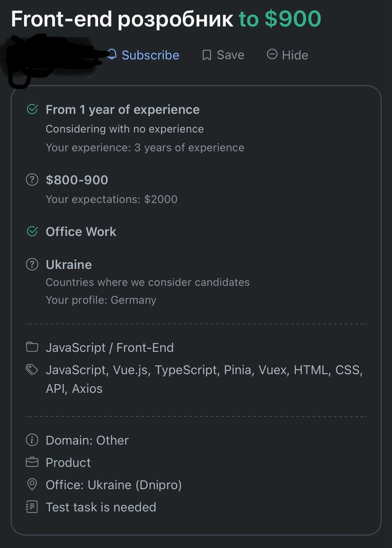
Task: Click the location pin icon beside Office
Action: [32, 485]
